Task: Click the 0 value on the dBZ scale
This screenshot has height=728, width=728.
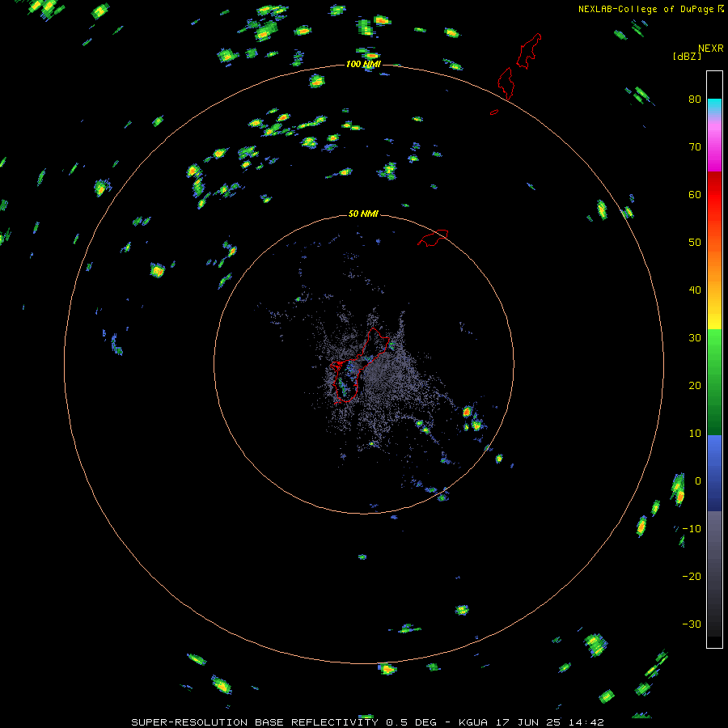Action: coord(698,481)
